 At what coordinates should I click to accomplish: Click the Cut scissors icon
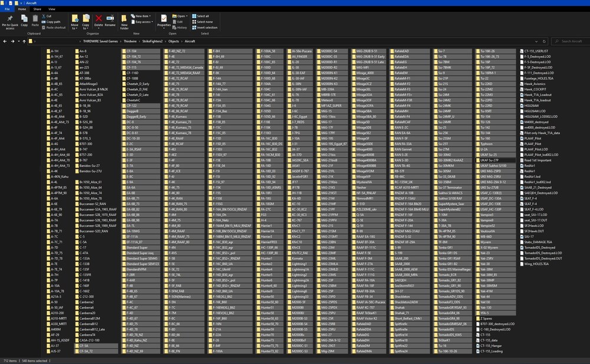44,16
